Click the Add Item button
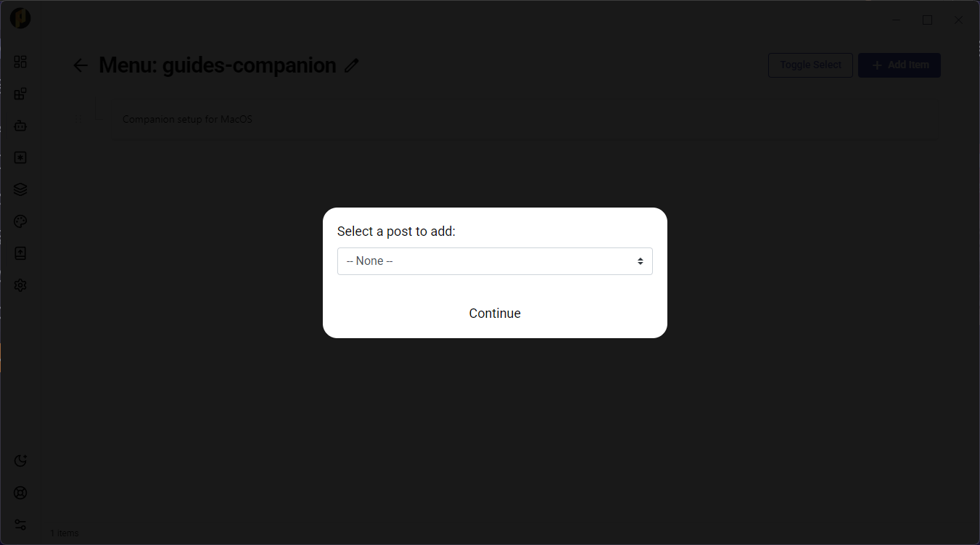Viewport: 980px width, 545px height. (x=899, y=65)
